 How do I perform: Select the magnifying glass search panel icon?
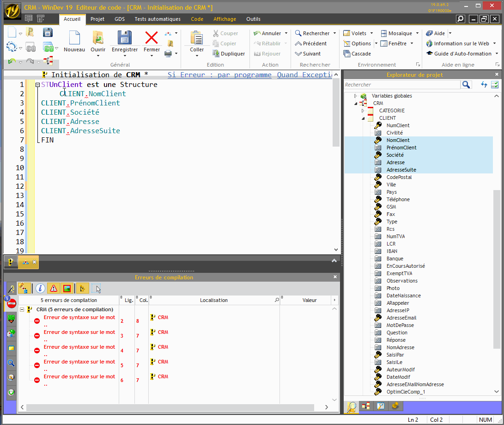tap(10, 363)
